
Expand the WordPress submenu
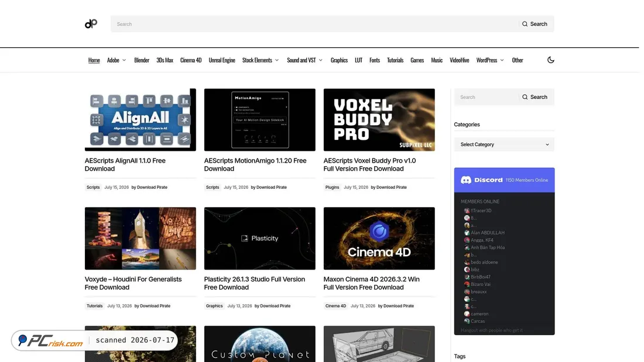tap(502, 60)
